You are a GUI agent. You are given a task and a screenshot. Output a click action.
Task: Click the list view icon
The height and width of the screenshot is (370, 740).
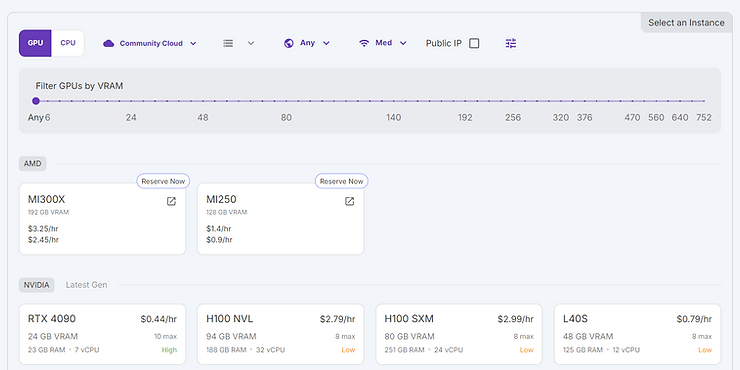tap(228, 43)
